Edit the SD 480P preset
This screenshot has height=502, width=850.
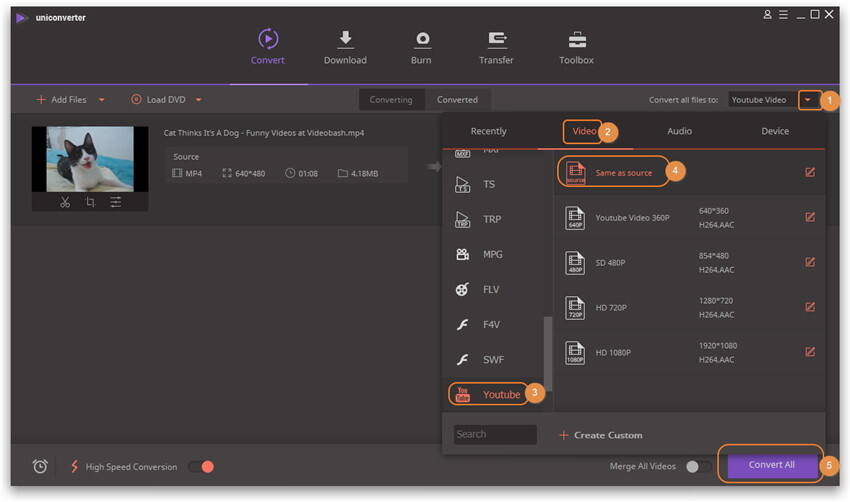click(x=810, y=262)
